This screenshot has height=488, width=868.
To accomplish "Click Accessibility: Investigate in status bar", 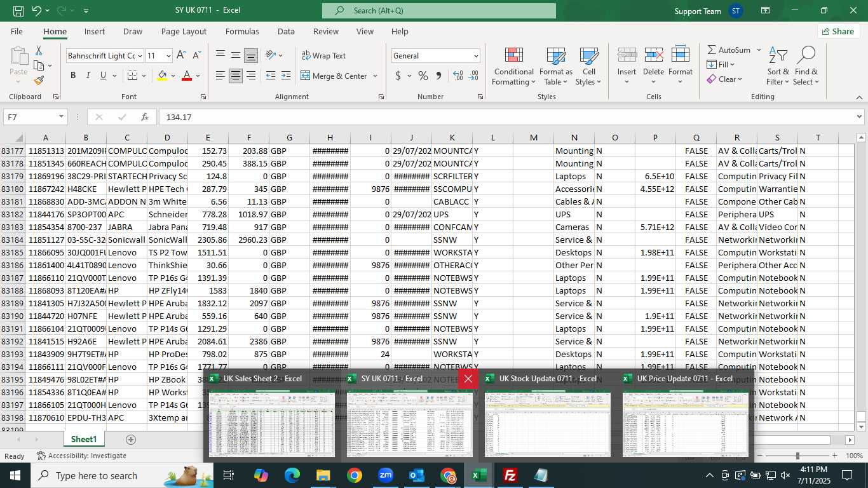I will [x=81, y=456].
